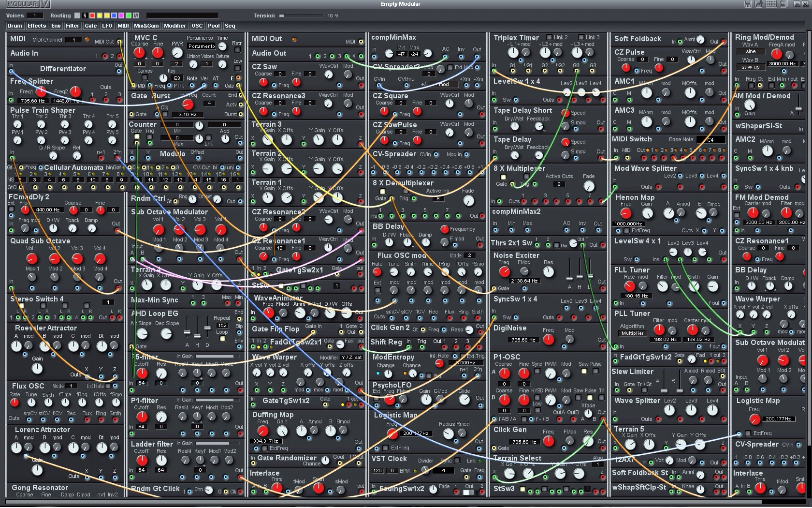Enable Link 3 on Triplex Timer
This screenshot has height=508, width=812.
(581, 37)
